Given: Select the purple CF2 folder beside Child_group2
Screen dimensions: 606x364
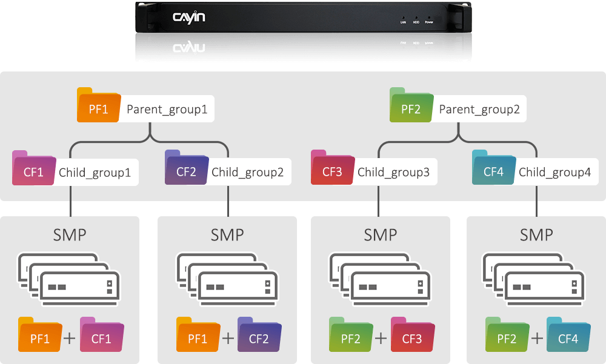Looking at the screenshot, I should [x=187, y=168].
